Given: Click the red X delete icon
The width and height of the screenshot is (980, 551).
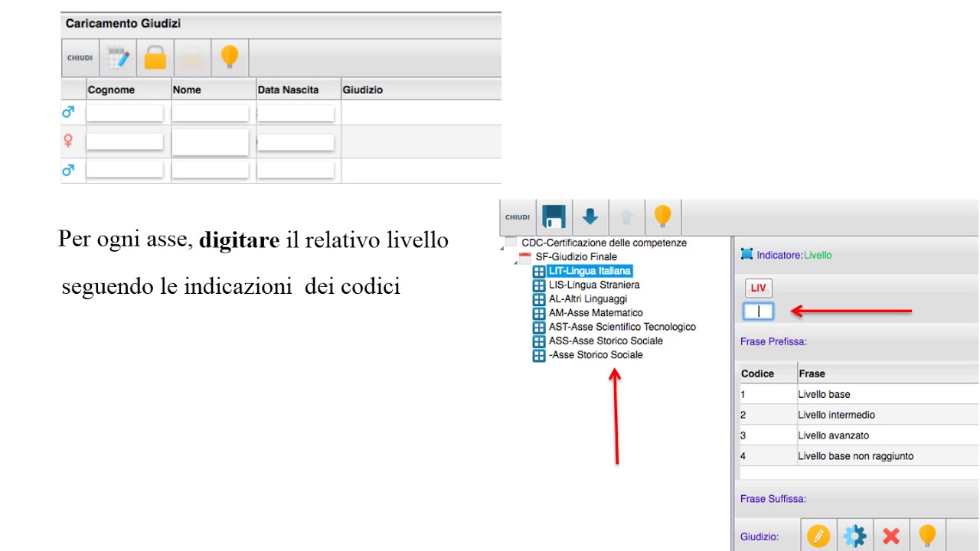Looking at the screenshot, I should (890, 536).
